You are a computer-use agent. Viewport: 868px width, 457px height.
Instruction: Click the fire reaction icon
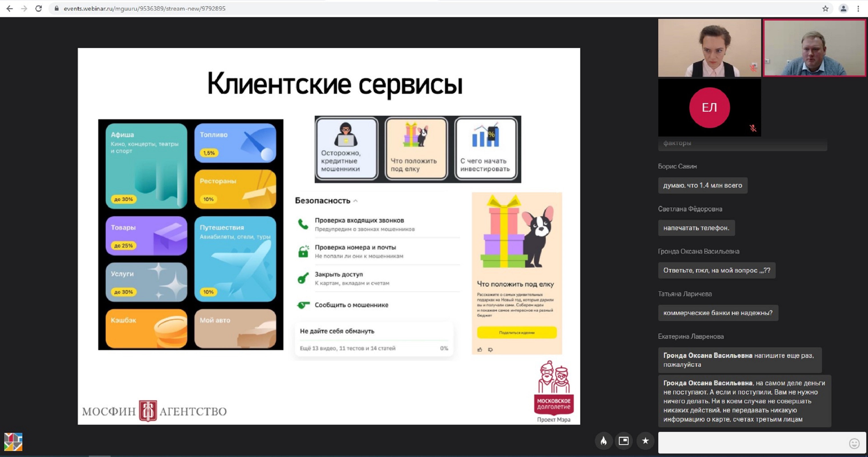point(603,441)
